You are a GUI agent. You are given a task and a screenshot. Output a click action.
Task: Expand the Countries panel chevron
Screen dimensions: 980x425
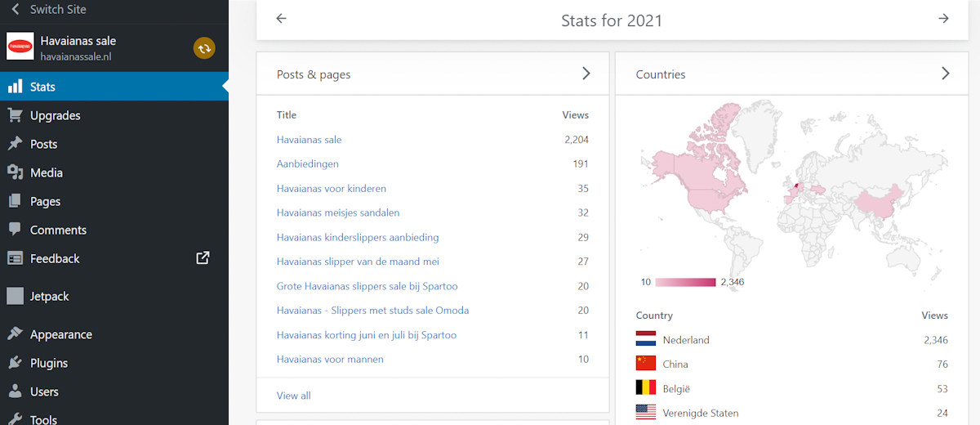click(945, 74)
